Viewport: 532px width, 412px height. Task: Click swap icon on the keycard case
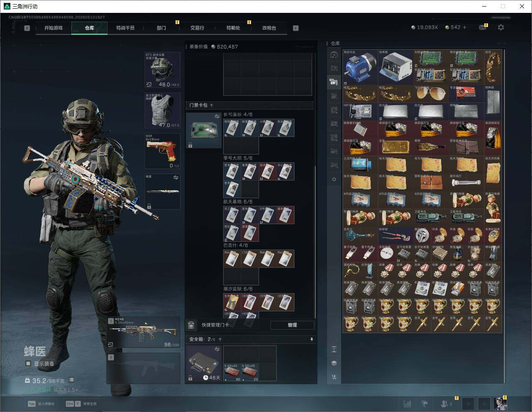[217, 117]
